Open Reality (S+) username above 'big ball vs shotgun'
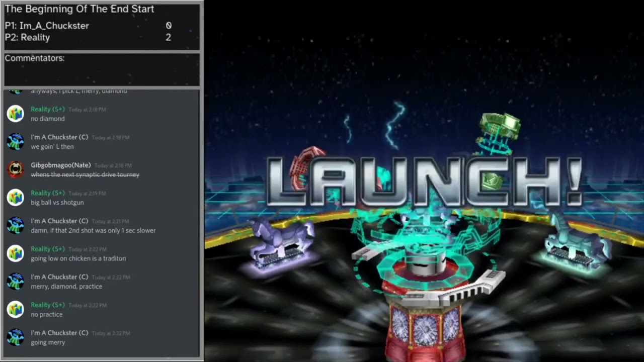The image size is (644, 362). [48, 193]
